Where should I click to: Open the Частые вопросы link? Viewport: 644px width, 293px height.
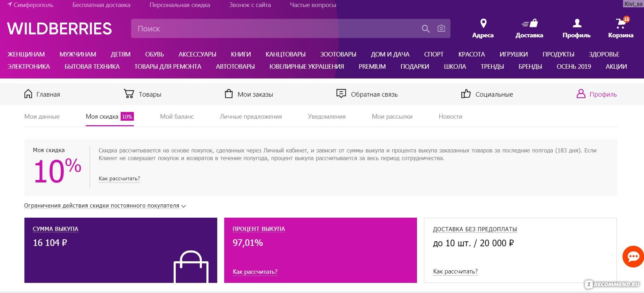click(313, 5)
